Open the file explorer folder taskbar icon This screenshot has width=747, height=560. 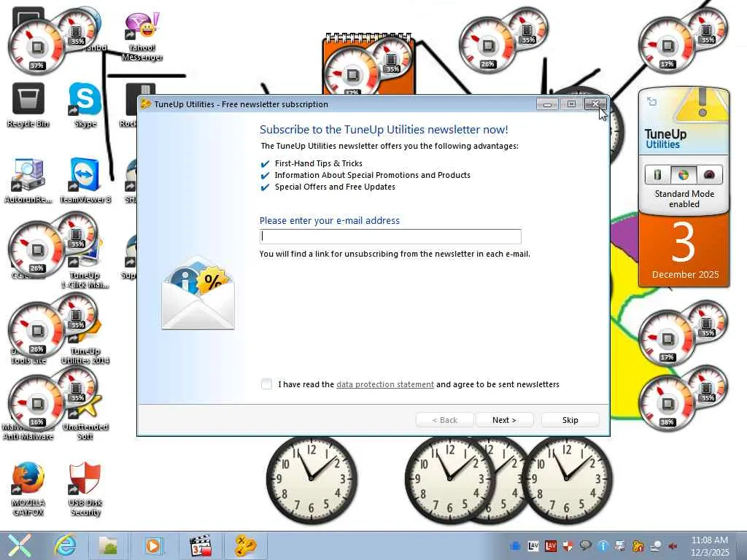point(108,545)
